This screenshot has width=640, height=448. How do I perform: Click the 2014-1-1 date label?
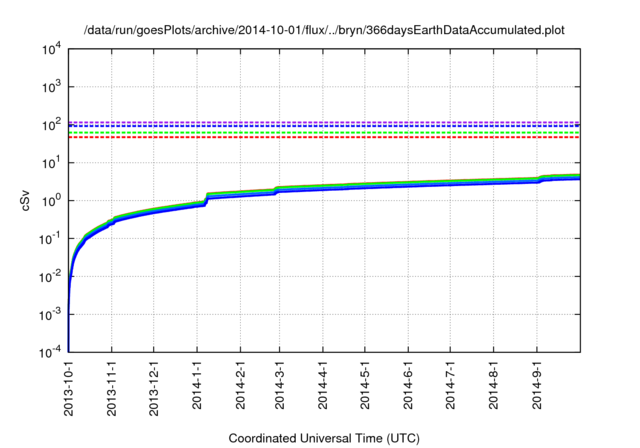click(x=197, y=385)
